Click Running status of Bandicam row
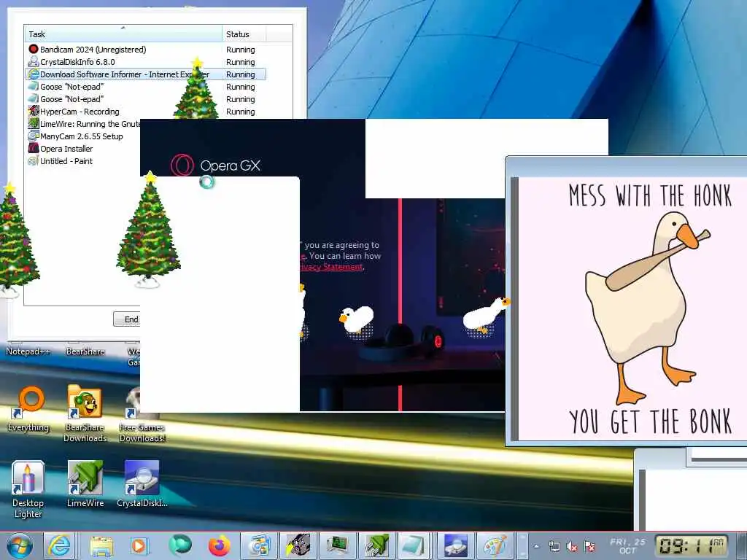Screen dimensions: 747x560 click(240, 50)
